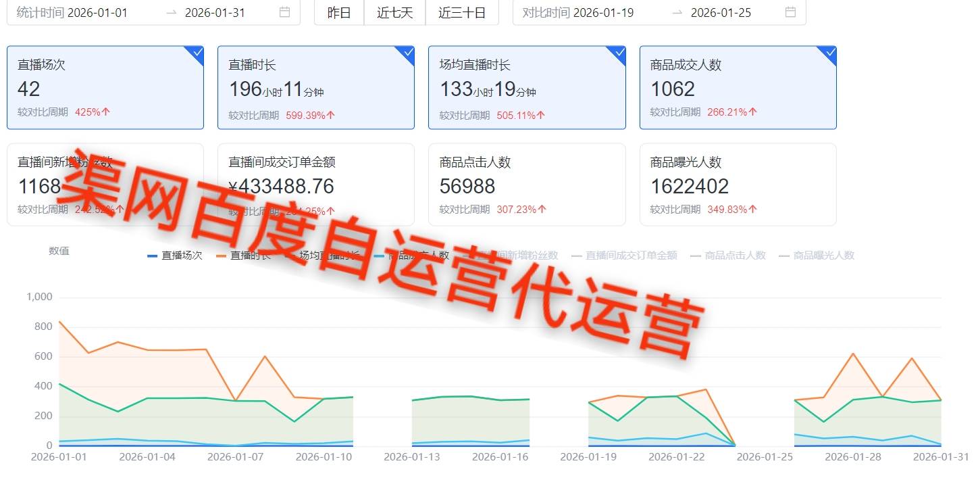
Task: Select the 昨日 quick range tab
Action: [339, 12]
